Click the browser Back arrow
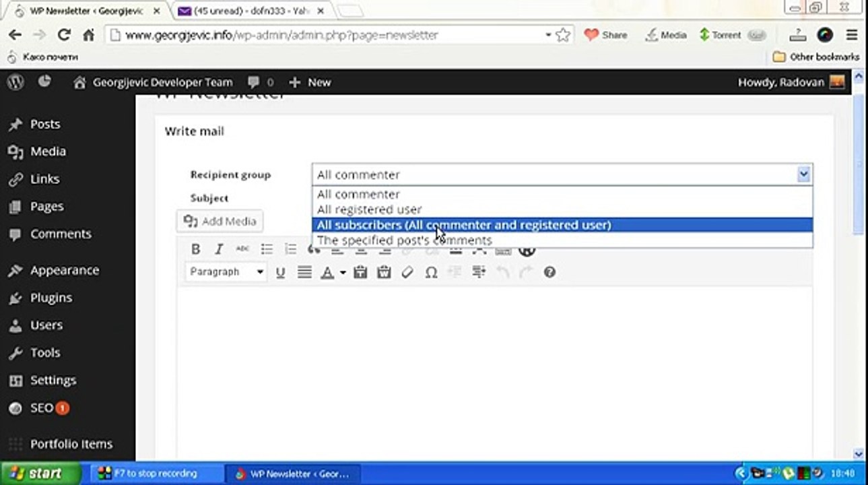868x485 pixels. [15, 35]
